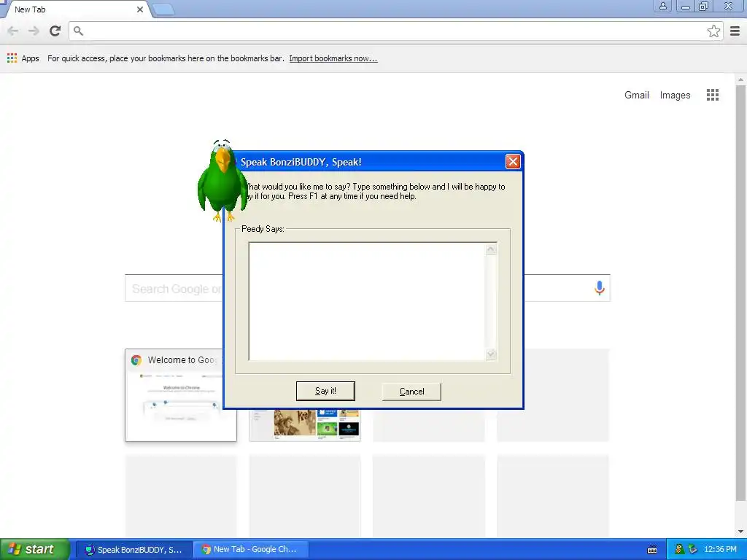Reload the page with the refresh icon
The image size is (747, 560).
click(x=55, y=31)
